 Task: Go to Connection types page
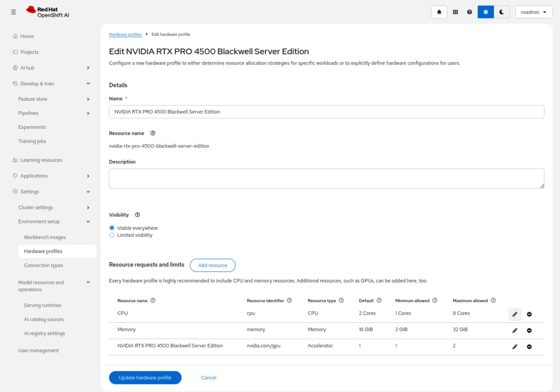coord(43,265)
